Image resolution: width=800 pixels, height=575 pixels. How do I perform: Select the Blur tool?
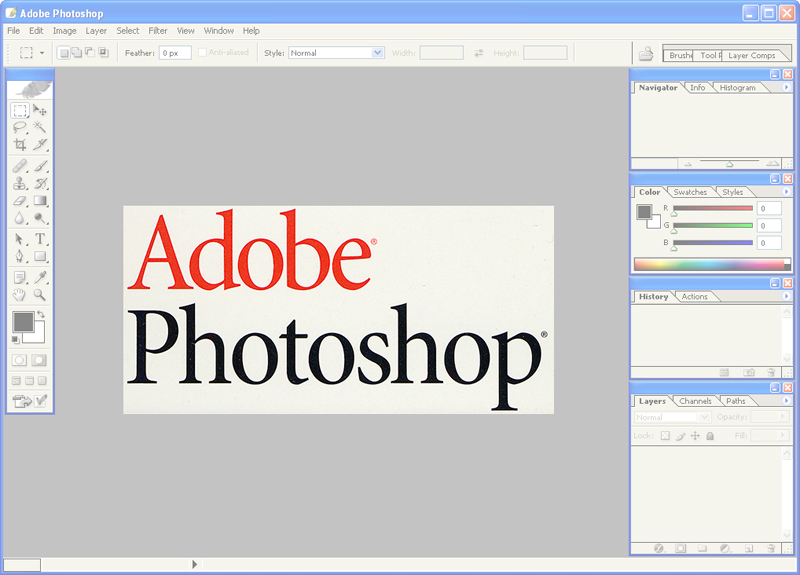point(20,218)
